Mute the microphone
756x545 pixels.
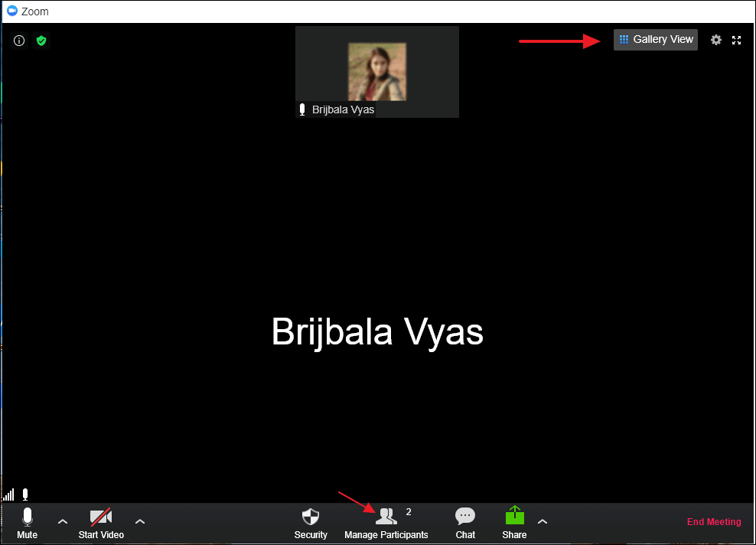[27, 523]
